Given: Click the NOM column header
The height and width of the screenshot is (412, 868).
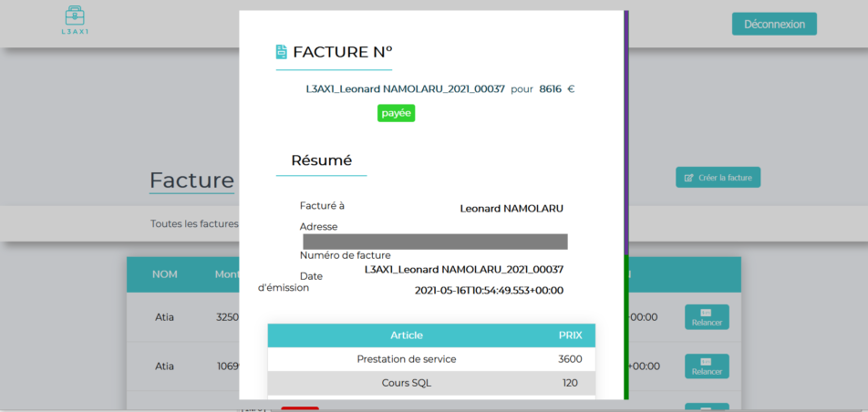Looking at the screenshot, I should pyautogui.click(x=165, y=274).
